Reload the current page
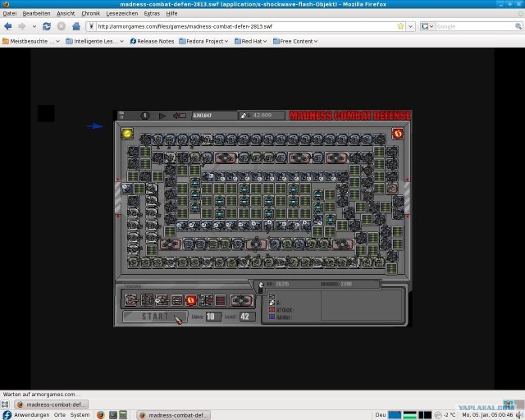Image resolution: width=525 pixels, height=420 pixels. click(x=47, y=26)
